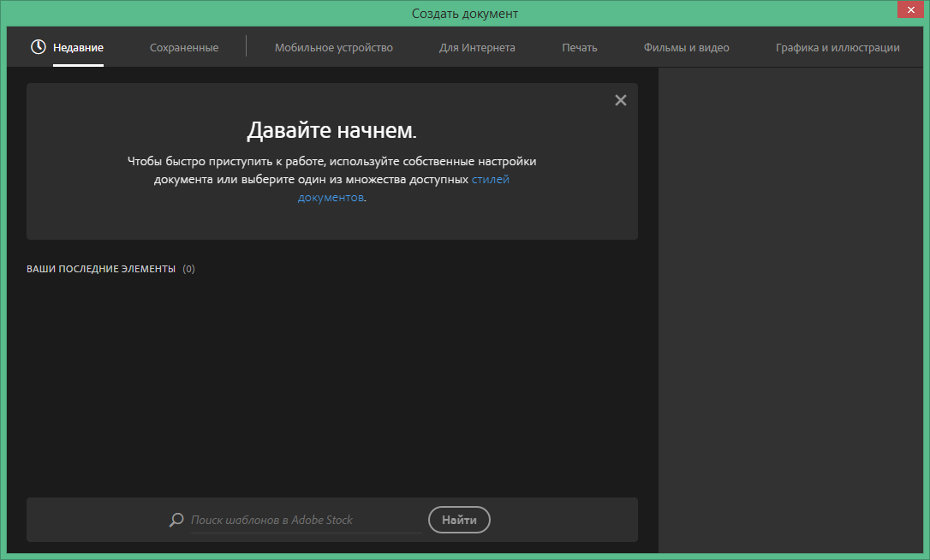Click the red close icon of the dialog
This screenshot has height=560, width=930.
point(910,9)
